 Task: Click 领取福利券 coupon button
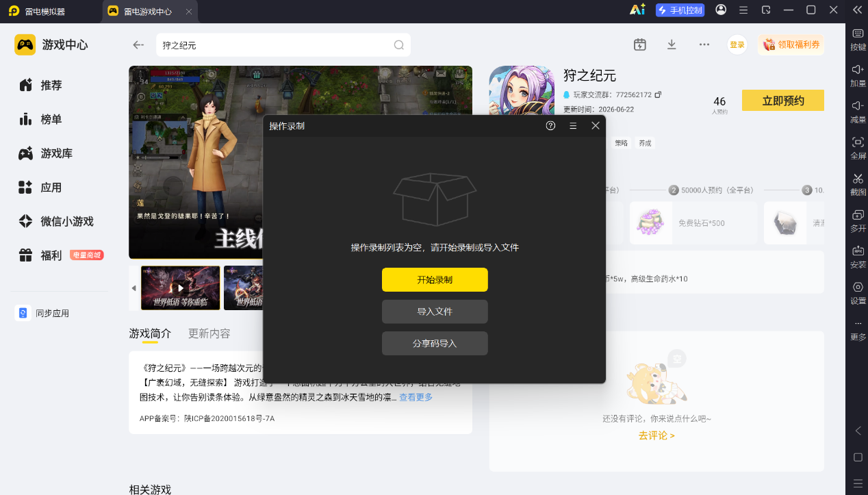[791, 45]
